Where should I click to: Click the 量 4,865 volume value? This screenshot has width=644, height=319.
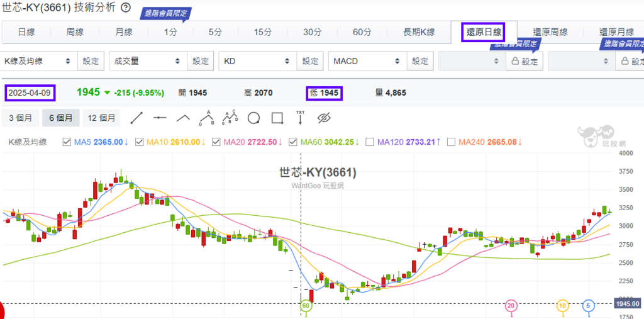pos(391,93)
